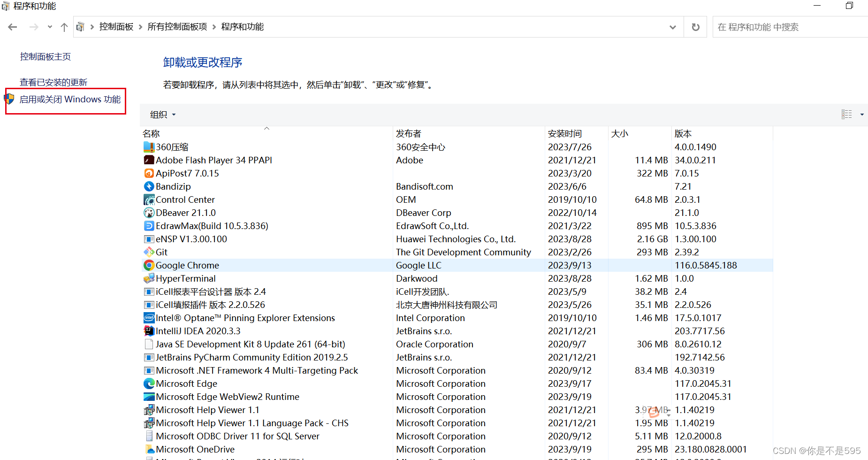Click the Bandizip program icon
The height and width of the screenshot is (460, 868).
click(x=149, y=186)
